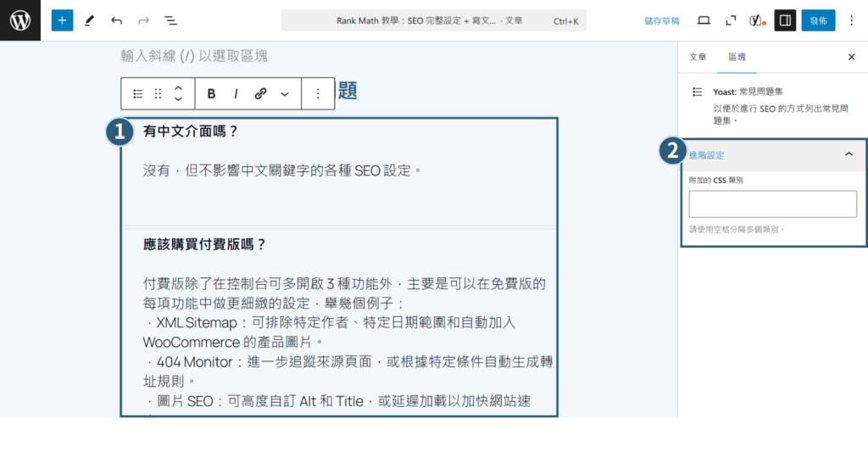Click the question 有中文介面嗎？
This screenshot has width=868, height=452.
(x=191, y=131)
